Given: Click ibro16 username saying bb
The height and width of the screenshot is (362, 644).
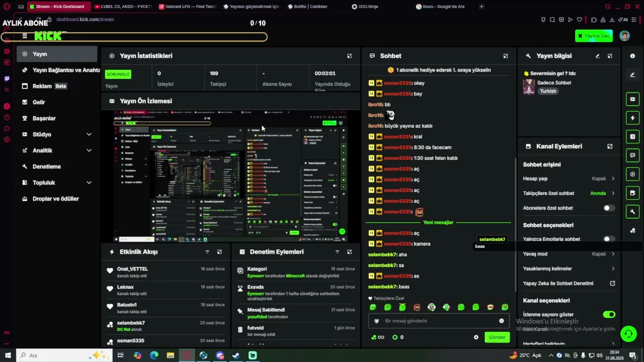Looking at the screenshot, I should 375,105.
